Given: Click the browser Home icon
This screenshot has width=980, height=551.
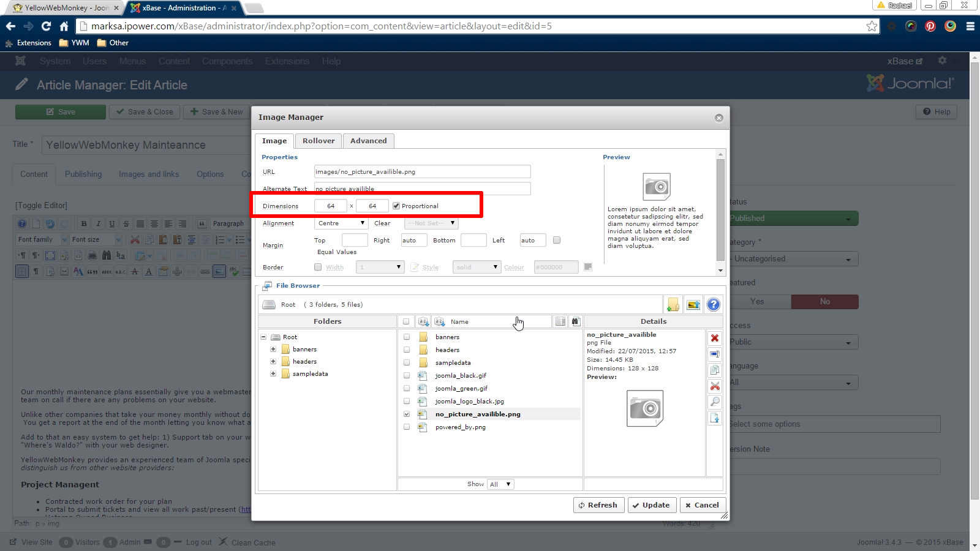Looking at the screenshot, I should pos(64,26).
